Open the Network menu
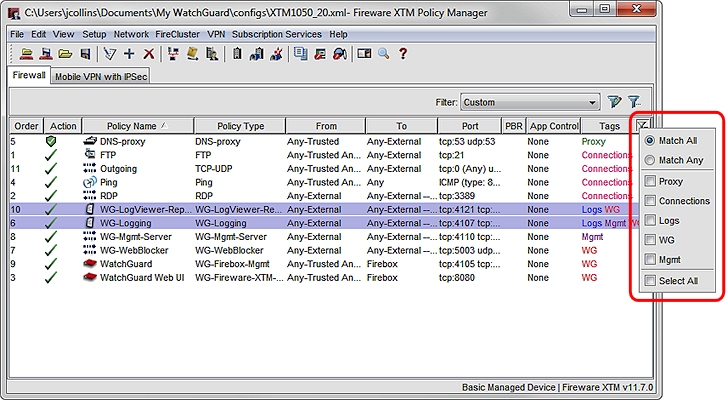 (131, 34)
